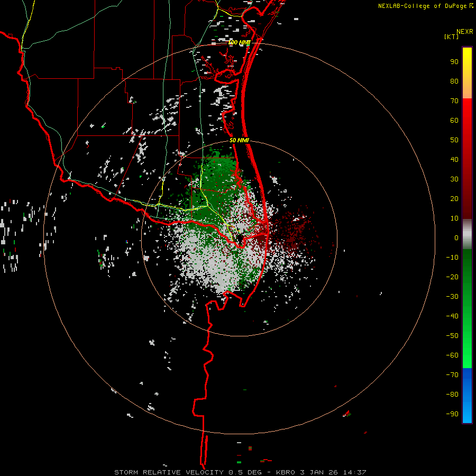Click the 20 value on velocity scale

pos(454,199)
